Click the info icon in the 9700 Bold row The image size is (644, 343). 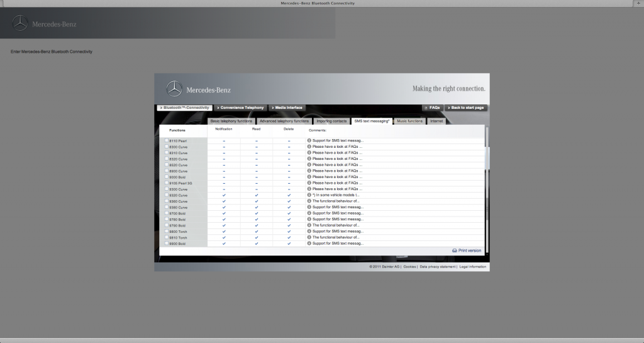pyautogui.click(x=309, y=213)
